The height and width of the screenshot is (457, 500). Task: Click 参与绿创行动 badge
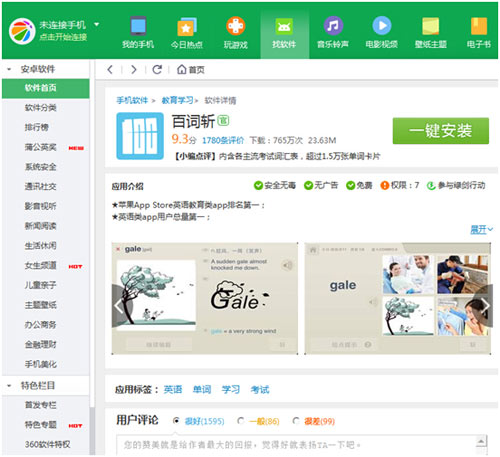[x=456, y=186]
